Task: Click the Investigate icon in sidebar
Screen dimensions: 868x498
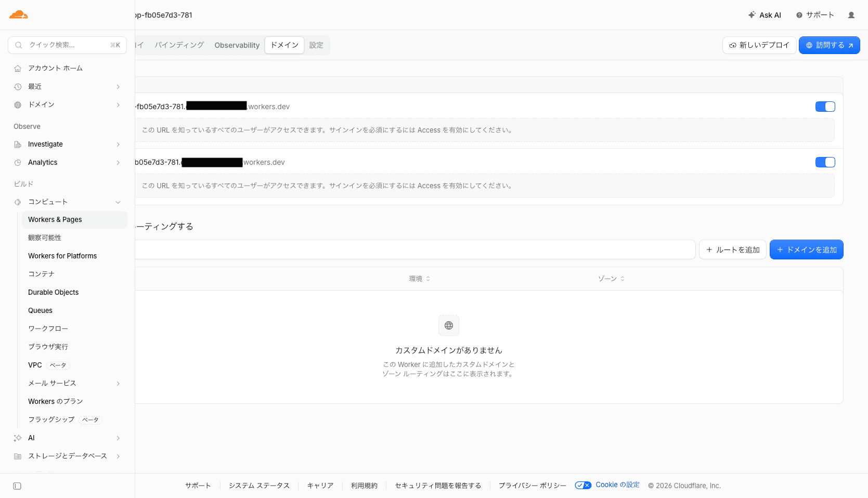Action: click(18, 144)
